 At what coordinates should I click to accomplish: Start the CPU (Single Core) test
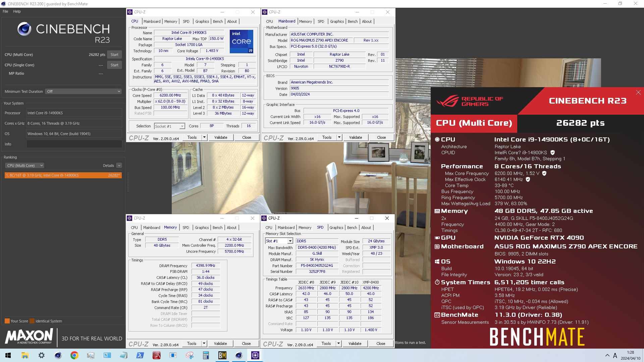(114, 65)
